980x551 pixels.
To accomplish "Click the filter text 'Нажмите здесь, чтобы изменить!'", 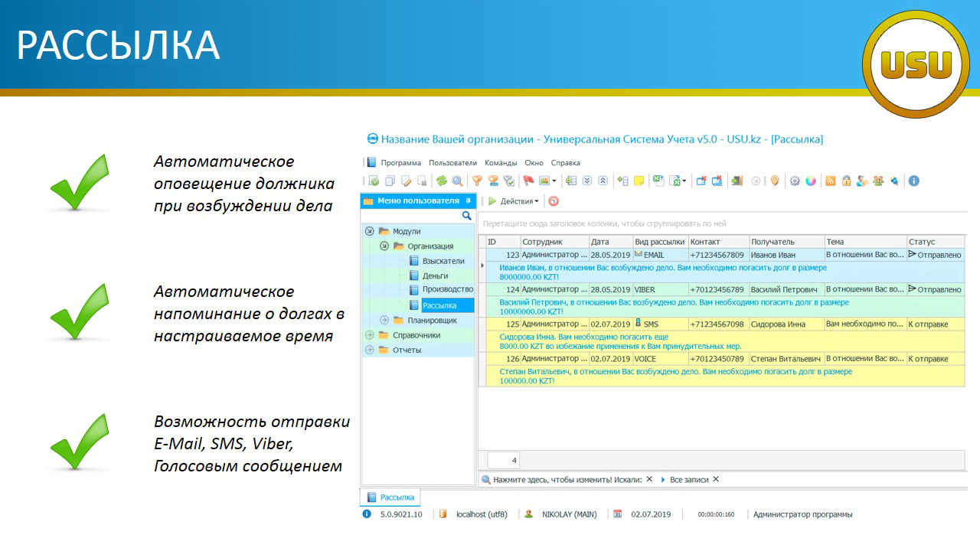I will tap(552, 480).
